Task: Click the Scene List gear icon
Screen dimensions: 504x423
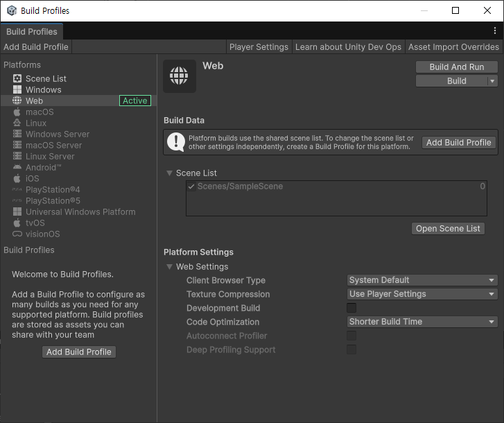Action: (17, 78)
